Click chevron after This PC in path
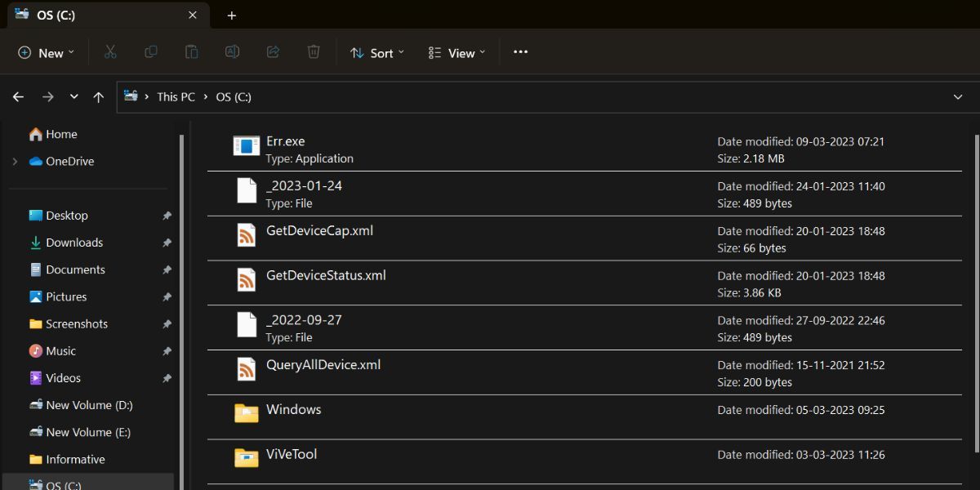980x490 pixels. point(206,96)
